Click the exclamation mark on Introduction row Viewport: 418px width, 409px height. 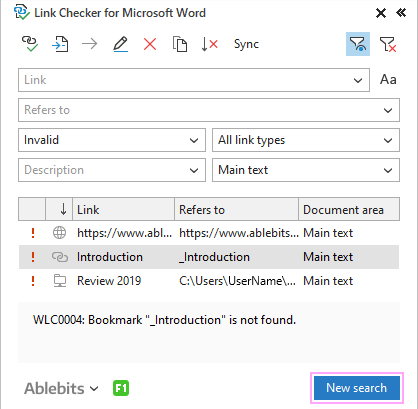click(x=33, y=257)
